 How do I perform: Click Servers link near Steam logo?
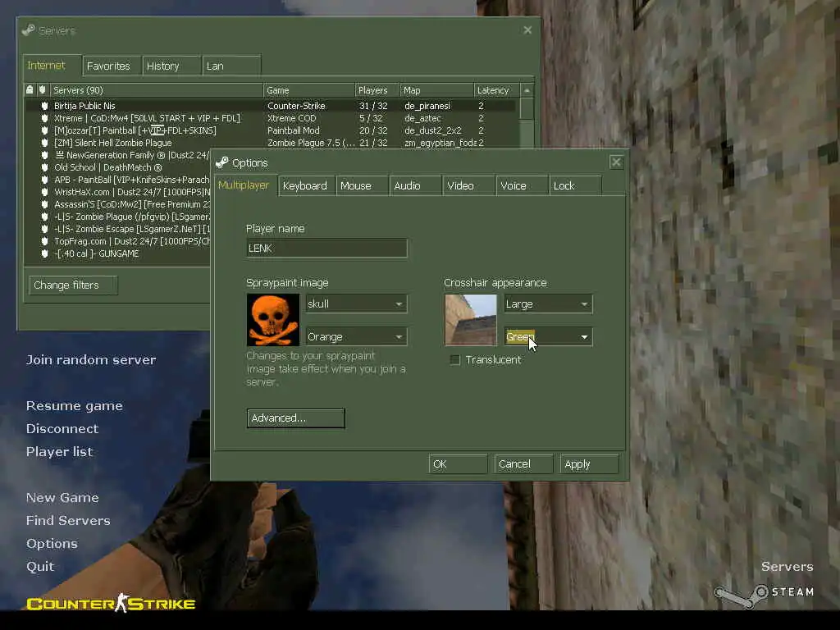point(787,567)
